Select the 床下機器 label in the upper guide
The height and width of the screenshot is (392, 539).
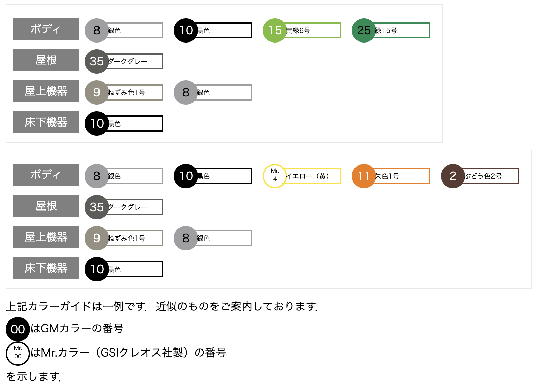[46, 122]
